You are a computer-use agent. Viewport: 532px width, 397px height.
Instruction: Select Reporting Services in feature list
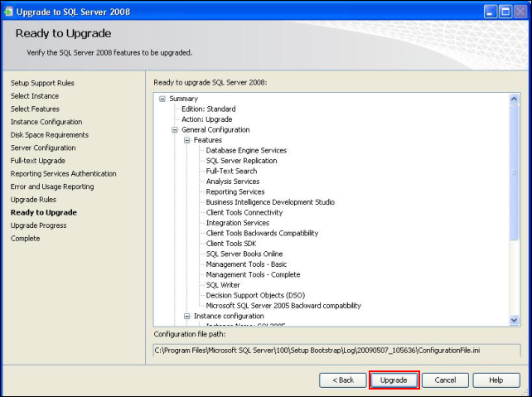235,191
